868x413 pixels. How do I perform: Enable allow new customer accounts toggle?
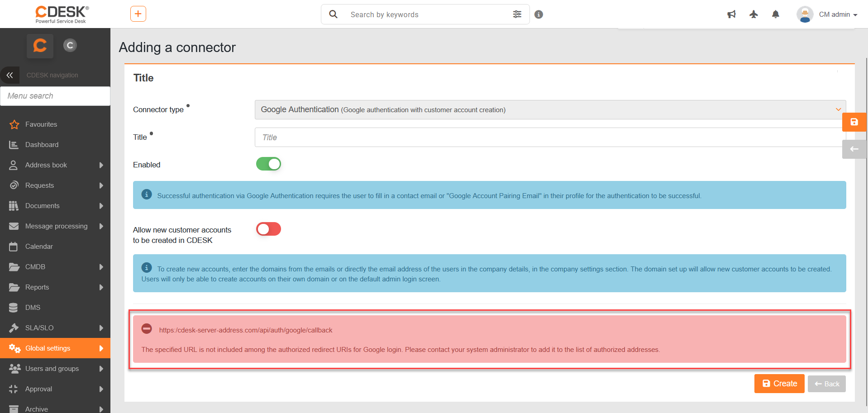[269, 229]
